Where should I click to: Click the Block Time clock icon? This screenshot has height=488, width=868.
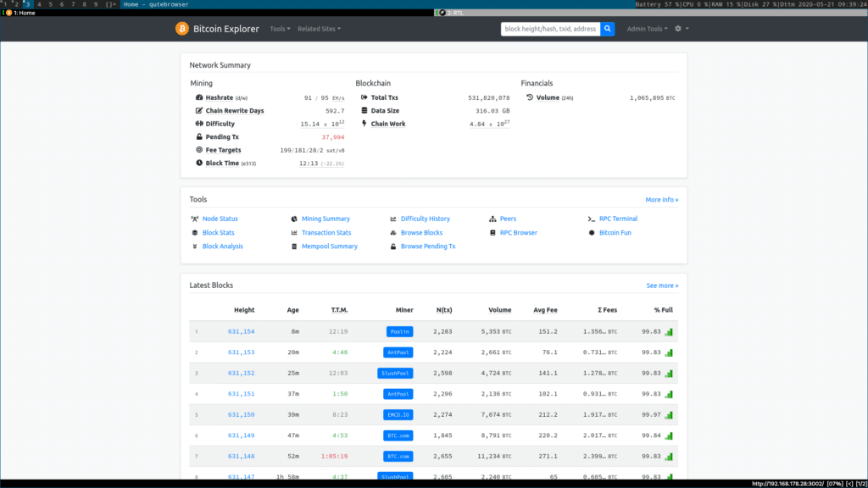(x=199, y=164)
